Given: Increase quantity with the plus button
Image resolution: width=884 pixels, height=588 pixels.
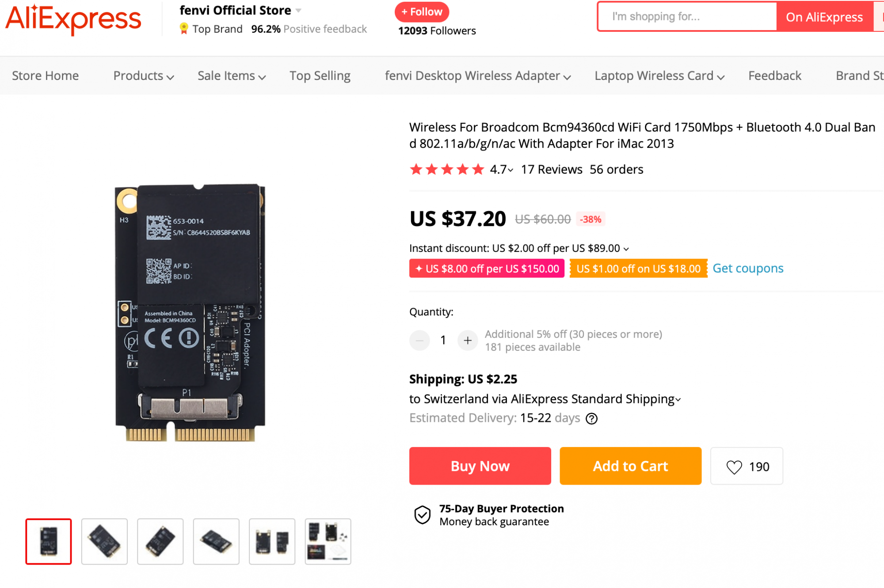Looking at the screenshot, I should pos(468,340).
